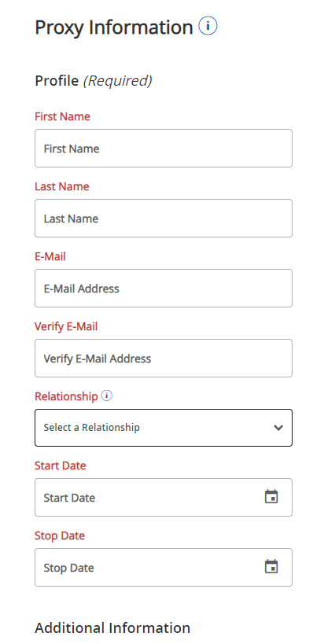This screenshot has height=644, width=313.
Task: Open the Start Date calendar picker icon
Action: [271, 497]
